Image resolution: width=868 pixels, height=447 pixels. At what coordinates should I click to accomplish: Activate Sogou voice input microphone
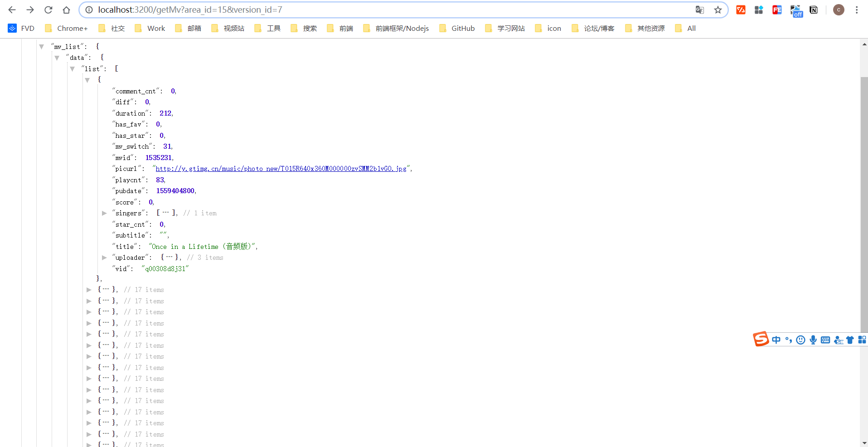813,340
